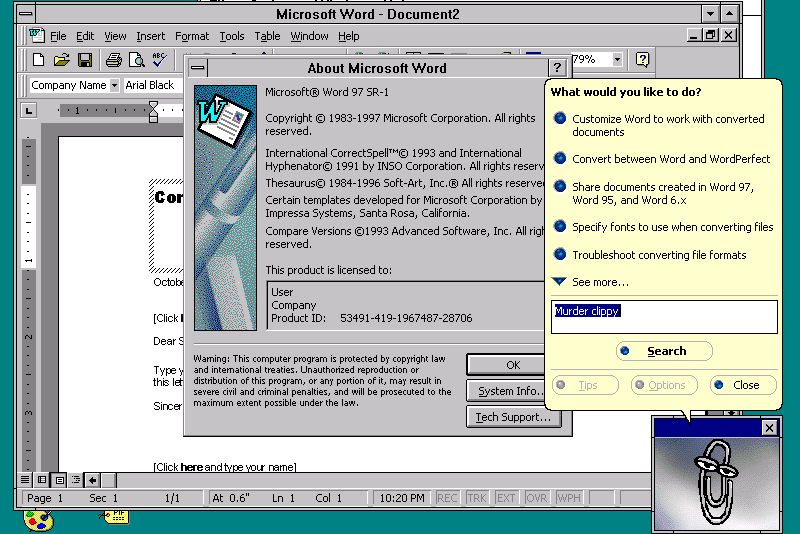800x534 pixels.
Task: Open the About Microsoft Word dialog control menu
Action: (x=197, y=68)
